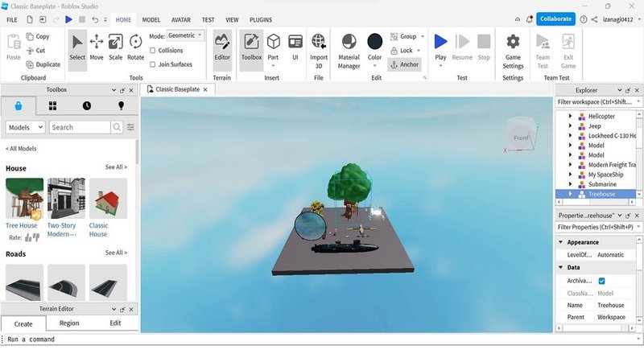The image size is (644, 362).
Task: Expand the Lock dropdown arrow
Action: [x=419, y=51]
